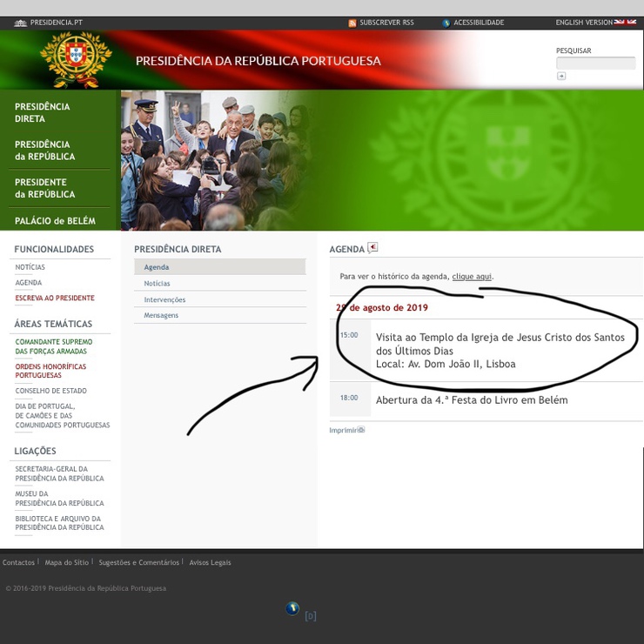644x644 pixels.
Task: Click the speaker icon beside AGENDA heading
Action: [x=372, y=248]
